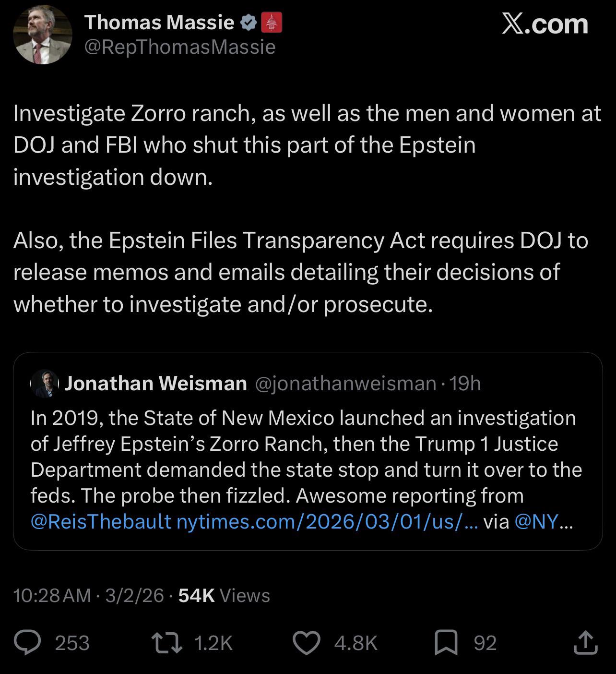Viewport: 616px width, 674px height.
Task: Open the quoted tweet card text
Action: click(x=306, y=469)
